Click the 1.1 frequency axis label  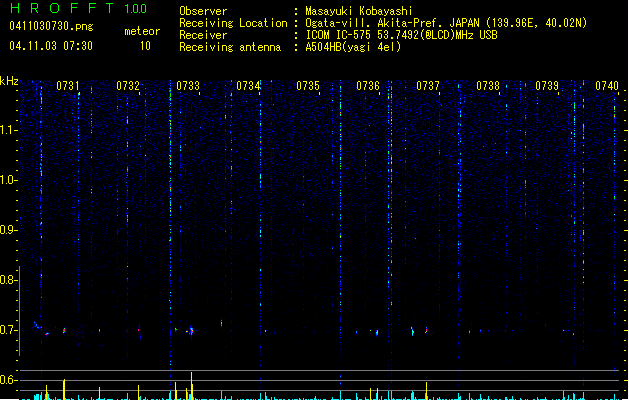point(9,130)
